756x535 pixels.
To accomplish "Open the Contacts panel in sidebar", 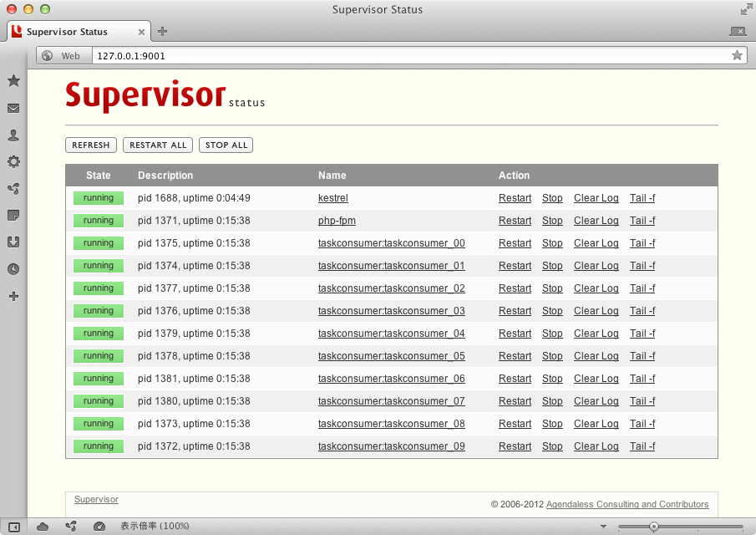I will [13, 135].
